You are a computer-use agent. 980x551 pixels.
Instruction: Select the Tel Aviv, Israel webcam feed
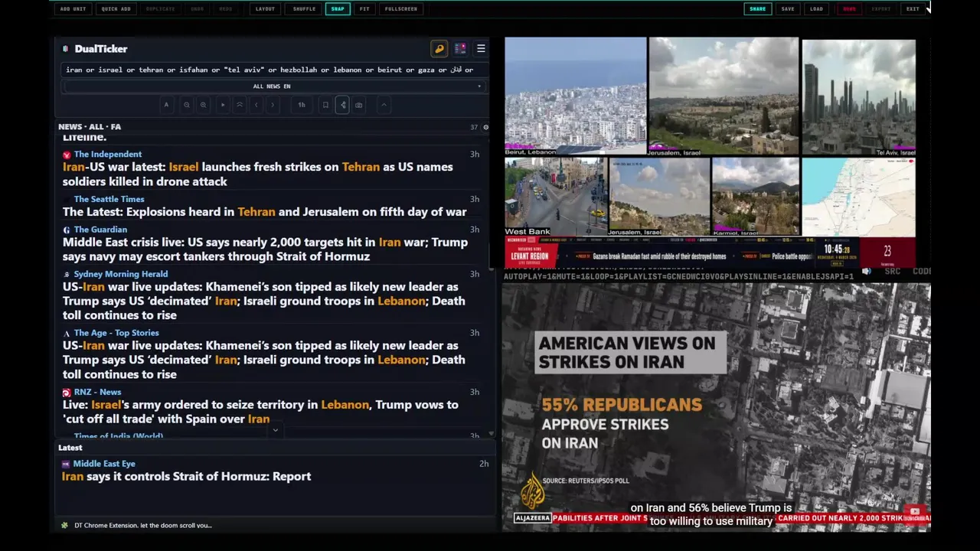coord(858,98)
